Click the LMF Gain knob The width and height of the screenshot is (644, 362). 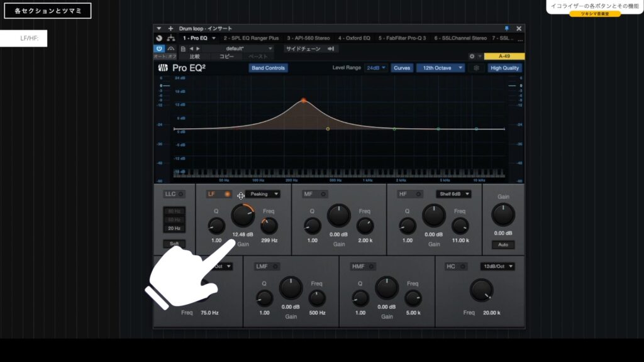pos(291,287)
